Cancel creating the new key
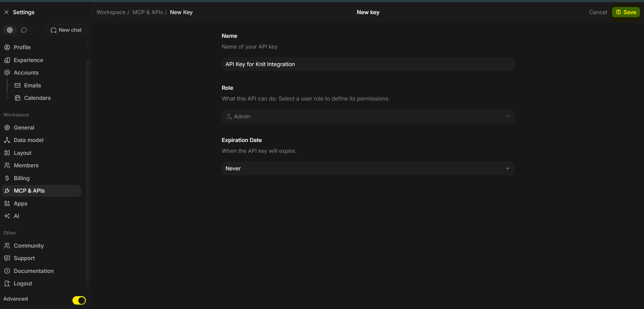Image resolution: width=644 pixels, height=309 pixels. click(598, 12)
